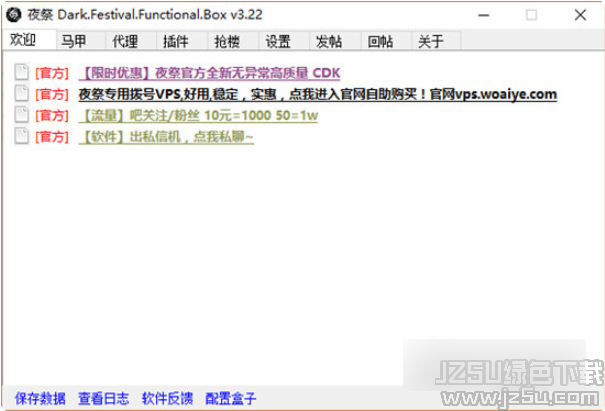Viewport: 605px width, 411px height.
Task: Go to the 发帖 tab
Action: tap(335, 41)
